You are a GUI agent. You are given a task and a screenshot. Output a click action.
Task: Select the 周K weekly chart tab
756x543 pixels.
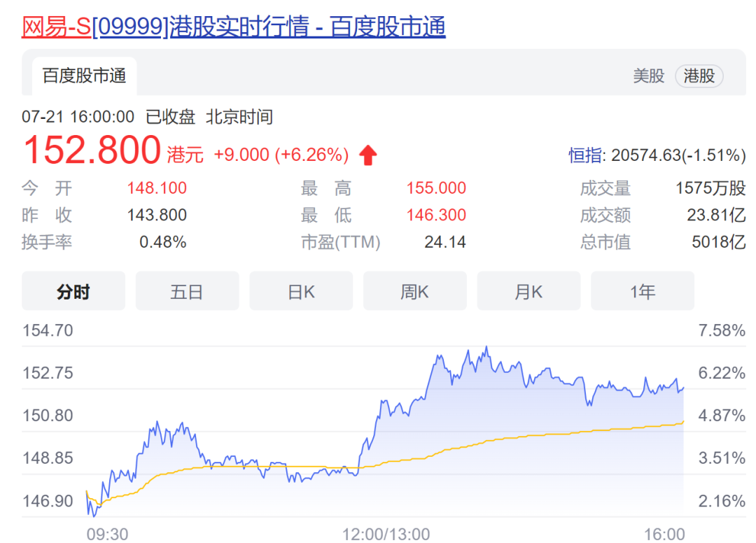point(414,291)
